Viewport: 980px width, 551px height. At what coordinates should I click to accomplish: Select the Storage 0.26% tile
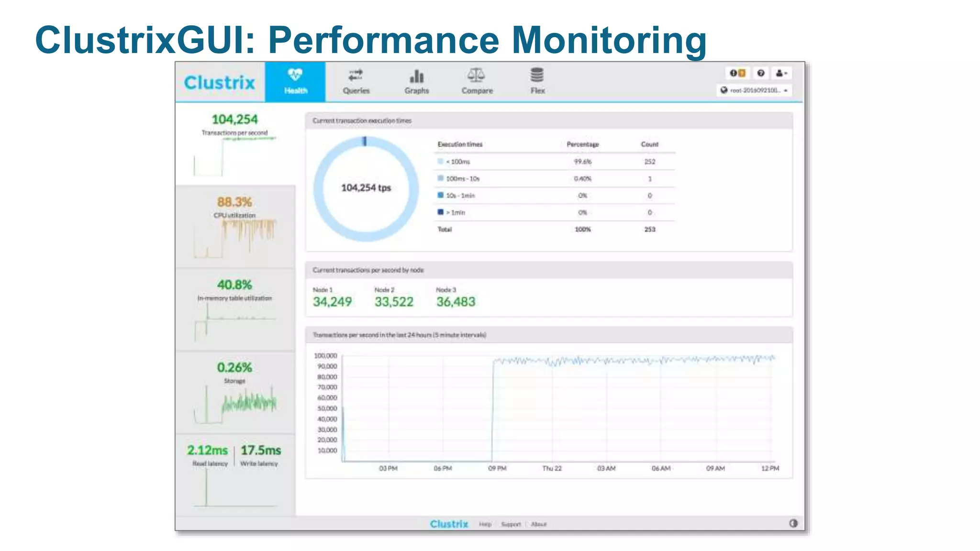point(235,393)
